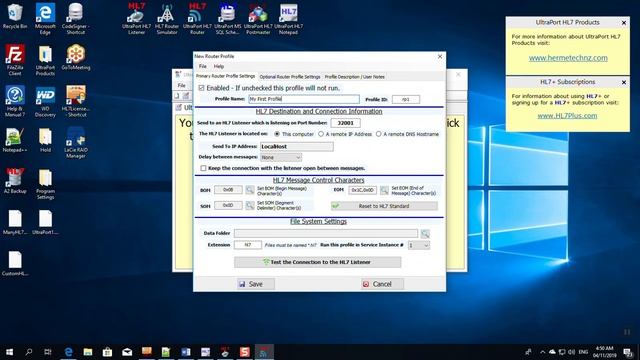Click Test the Connection to the HL7 Listener
640x360 pixels.
click(x=318, y=262)
